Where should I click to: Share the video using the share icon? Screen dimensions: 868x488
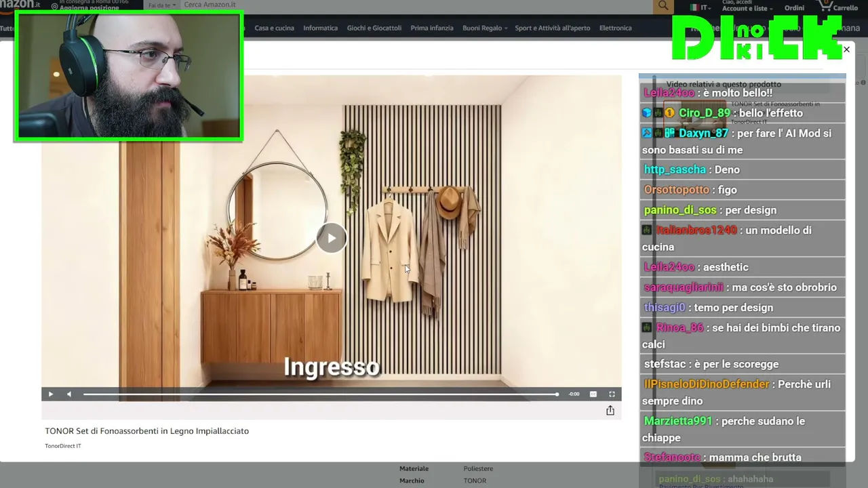coord(610,410)
